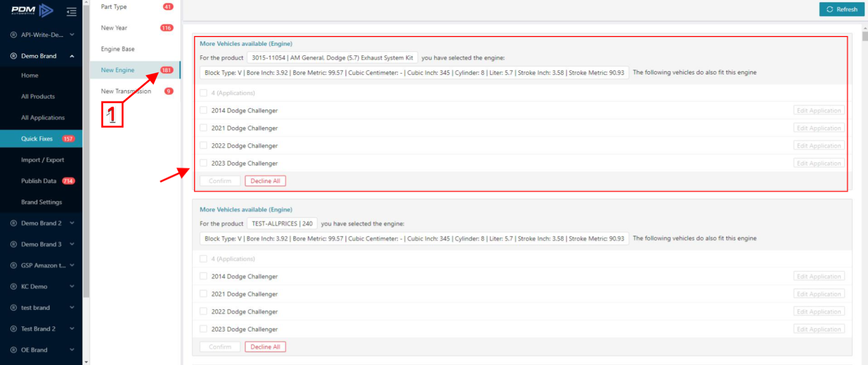Click the registered icon beside API-Write-De...

(13, 35)
